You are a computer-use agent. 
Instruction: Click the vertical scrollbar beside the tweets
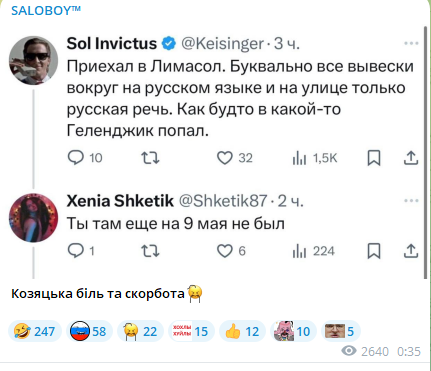tap(425, 153)
